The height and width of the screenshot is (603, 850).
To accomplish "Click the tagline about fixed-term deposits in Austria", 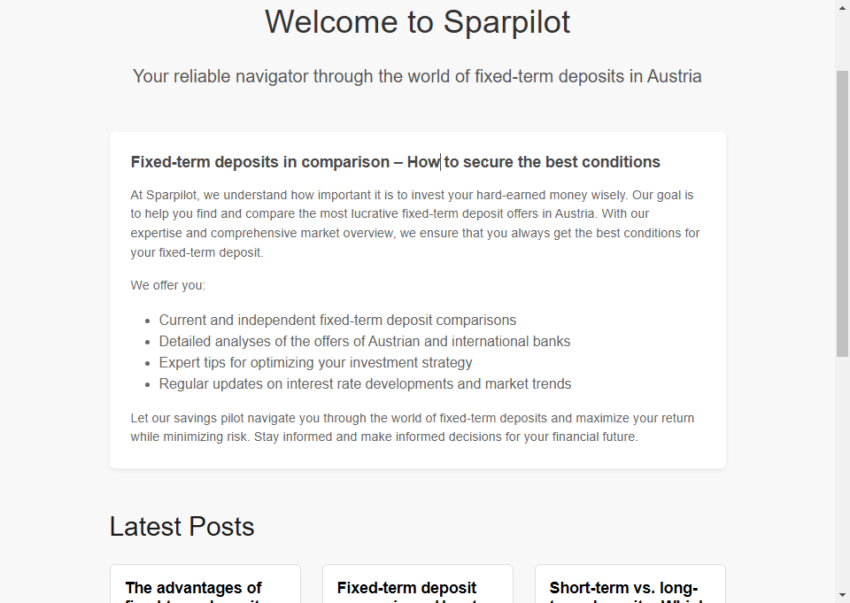I will [x=417, y=76].
